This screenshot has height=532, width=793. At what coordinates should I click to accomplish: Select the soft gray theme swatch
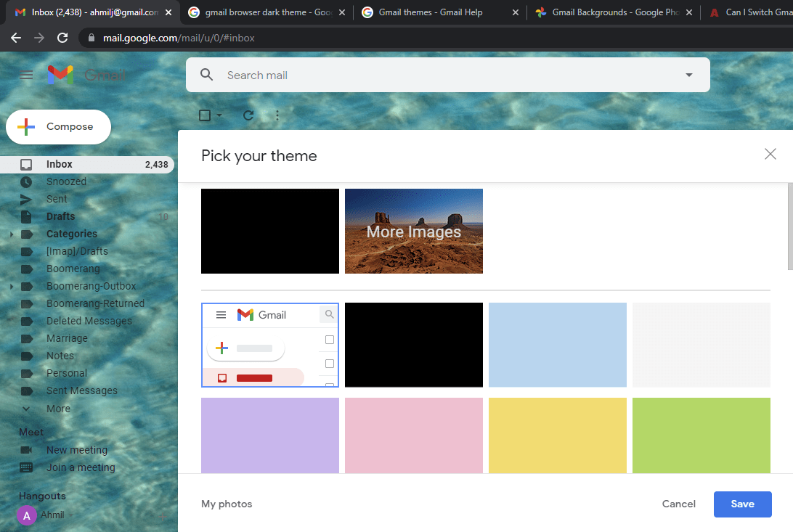[701, 345]
